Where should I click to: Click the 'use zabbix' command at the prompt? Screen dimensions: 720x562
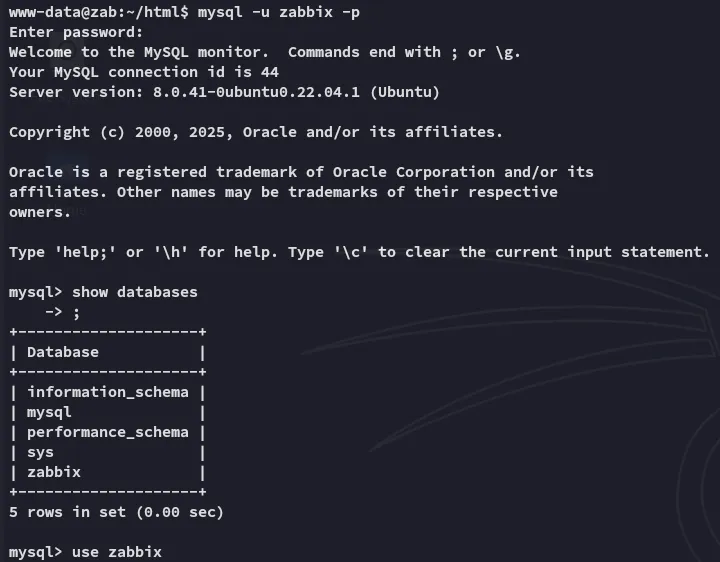[117, 552]
